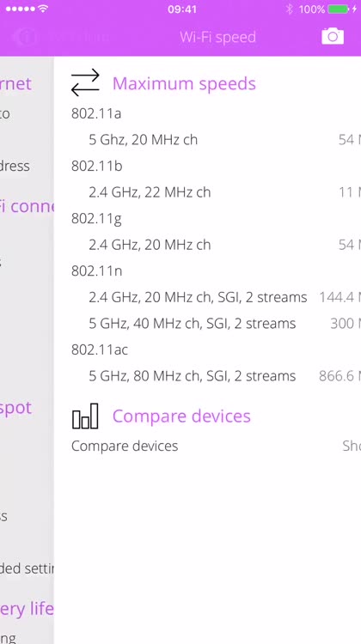The image size is (361, 644).
Task: Select the 802.11n standard label
Action: 96,271
